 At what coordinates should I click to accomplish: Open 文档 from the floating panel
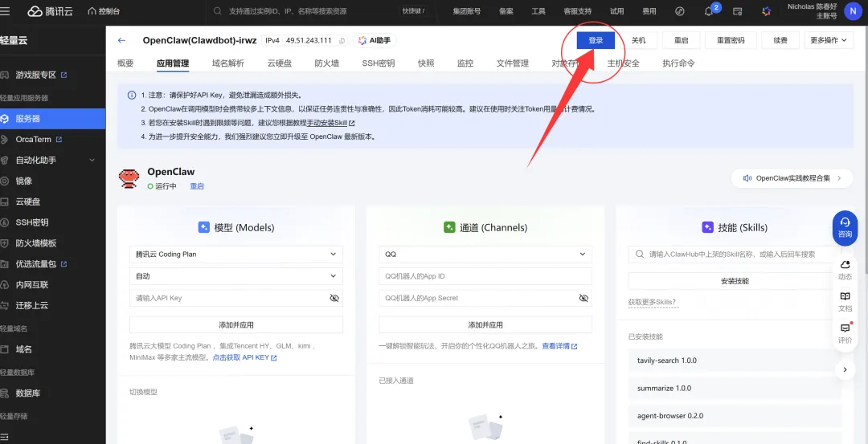click(845, 302)
